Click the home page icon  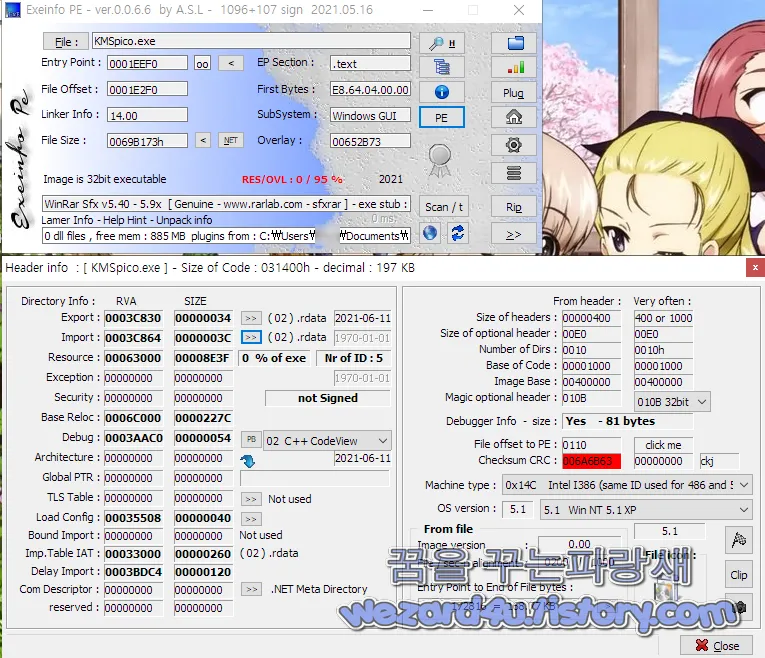pos(514,117)
